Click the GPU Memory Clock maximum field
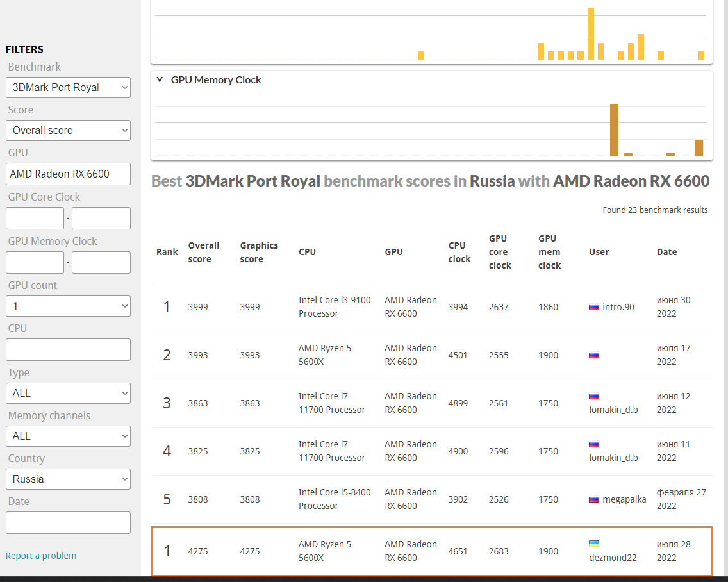Screen dimensions: 728x582 coord(101,262)
